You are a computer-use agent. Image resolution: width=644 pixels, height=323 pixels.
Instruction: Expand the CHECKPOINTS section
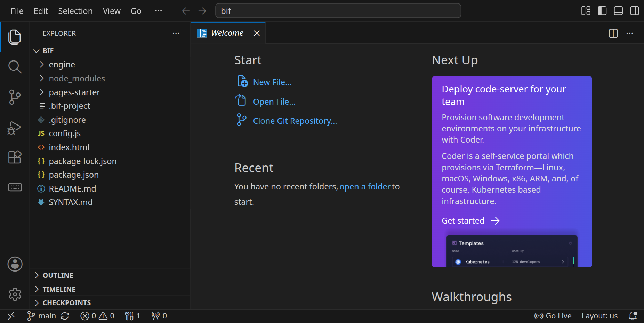click(x=110, y=303)
